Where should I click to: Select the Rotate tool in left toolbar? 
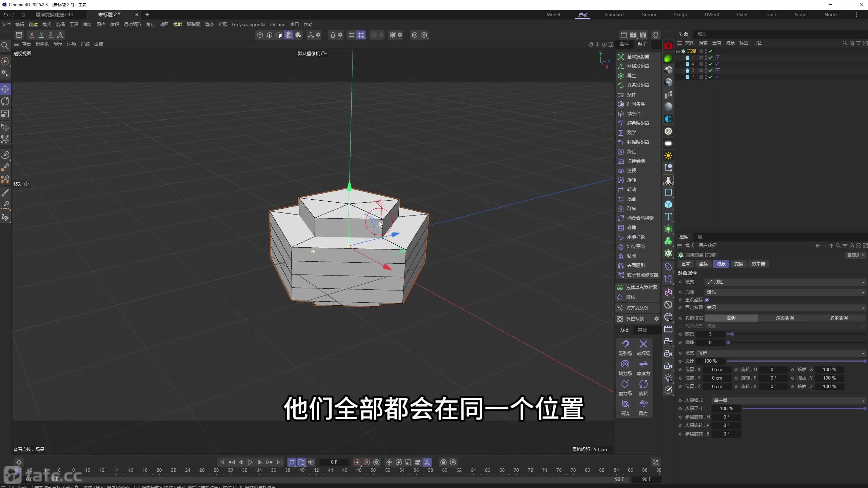click(x=5, y=101)
